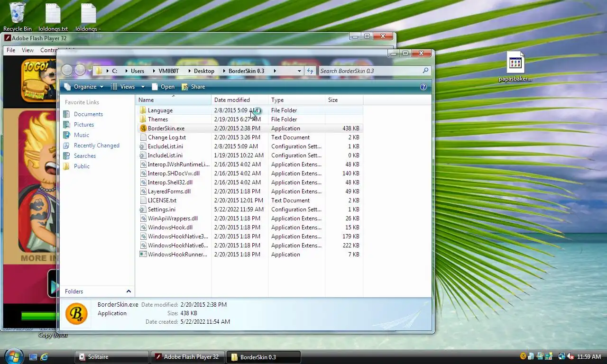Click the search magnifier icon
Viewport: 607px width, 364px height.
pos(425,71)
